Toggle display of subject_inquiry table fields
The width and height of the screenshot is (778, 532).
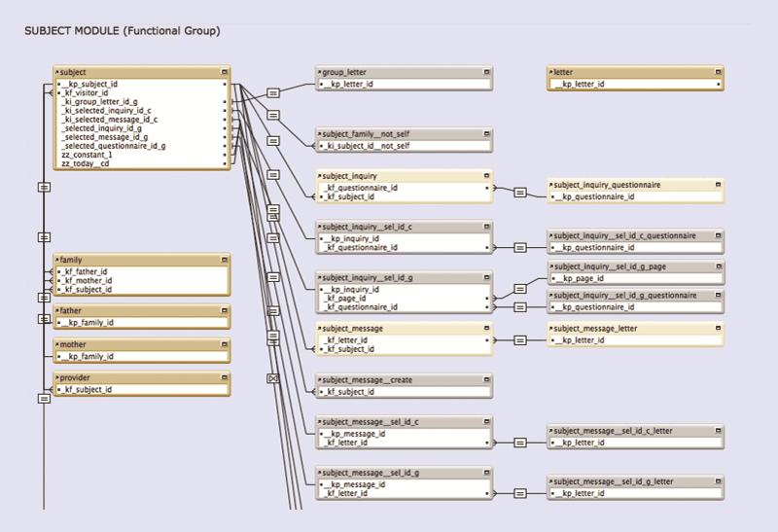click(x=487, y=176)
